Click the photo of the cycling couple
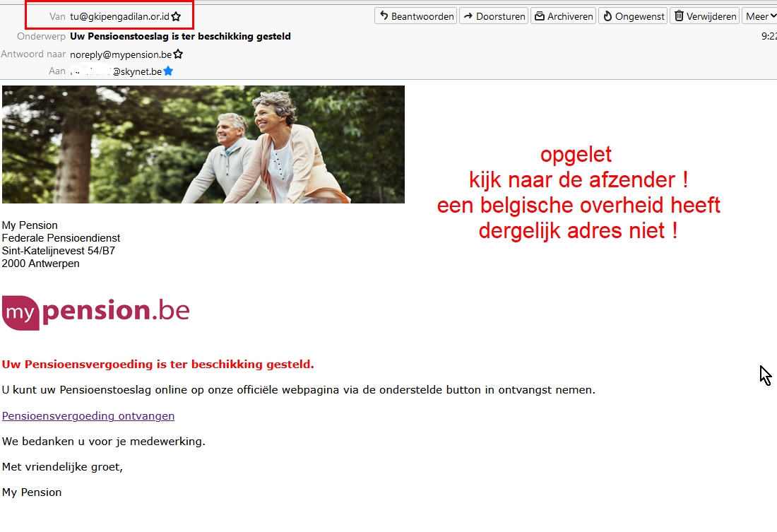The image size is (777, 532). point(203,144)
